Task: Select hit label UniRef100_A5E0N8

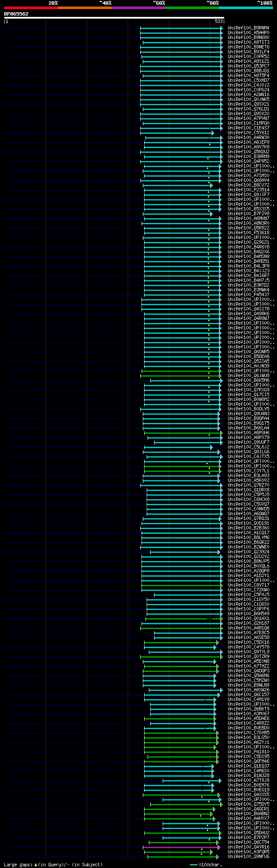Action: tap(248, 661)
